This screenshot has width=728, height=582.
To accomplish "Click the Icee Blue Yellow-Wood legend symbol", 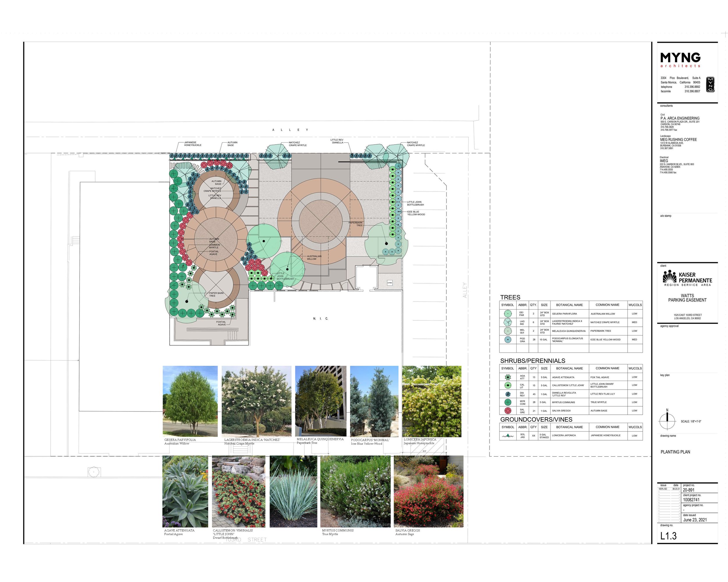I will pos(508,340).
